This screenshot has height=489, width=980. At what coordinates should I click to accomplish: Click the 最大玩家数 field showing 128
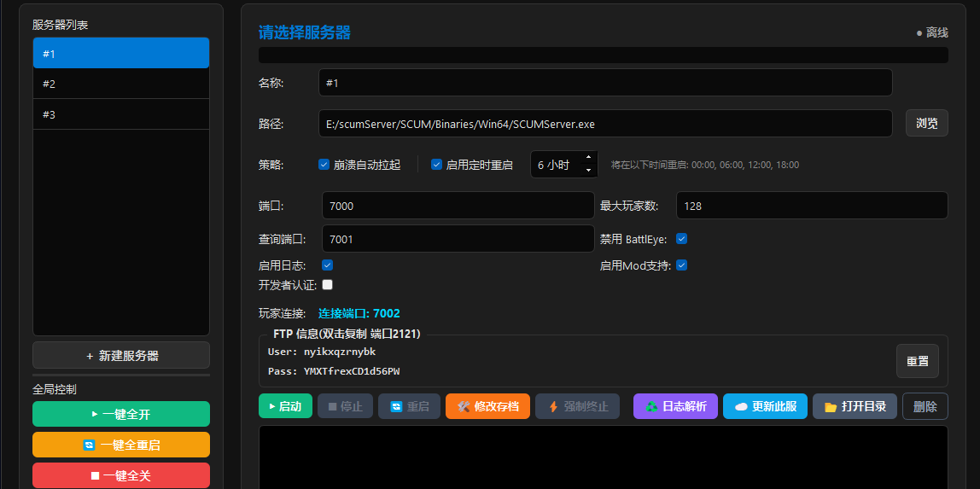point(812,206)
